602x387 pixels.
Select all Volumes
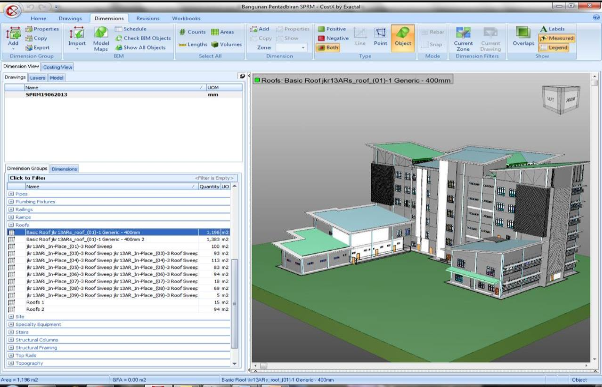227,45
